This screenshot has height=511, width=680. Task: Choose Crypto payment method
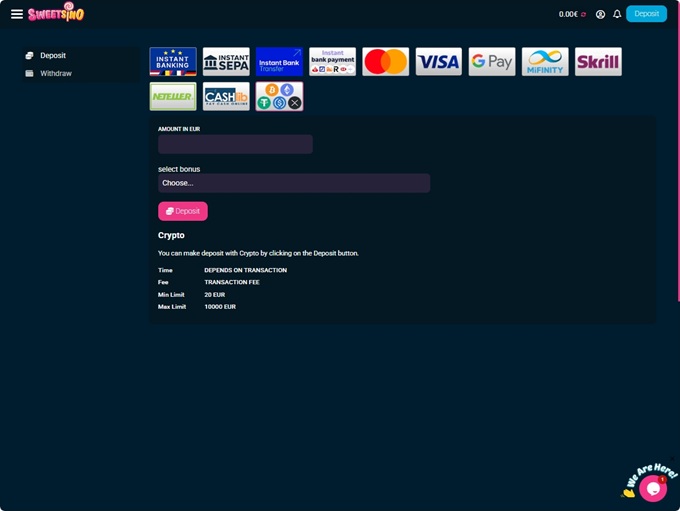tap(279, 96)
